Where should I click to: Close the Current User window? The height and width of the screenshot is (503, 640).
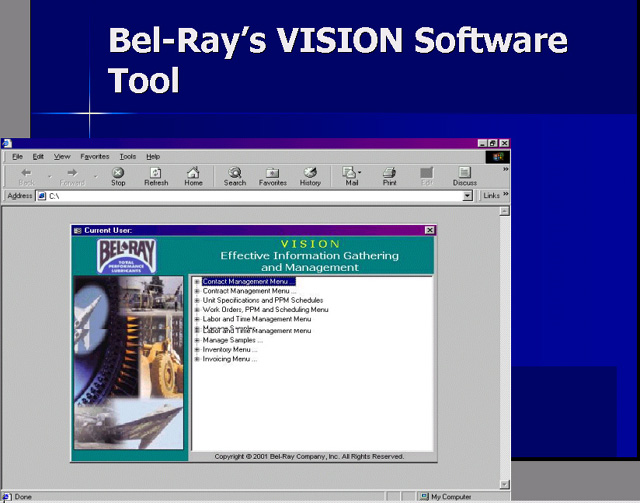[x=429, y=230]
